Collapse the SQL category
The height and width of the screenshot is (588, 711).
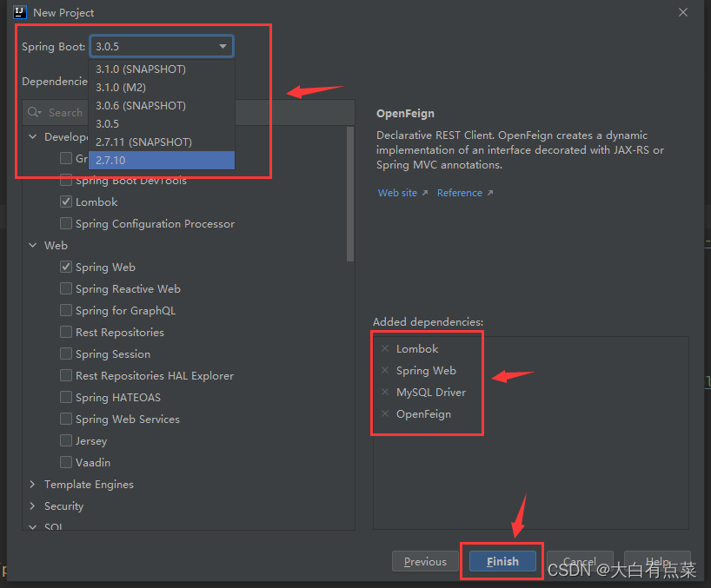point(33,526)
